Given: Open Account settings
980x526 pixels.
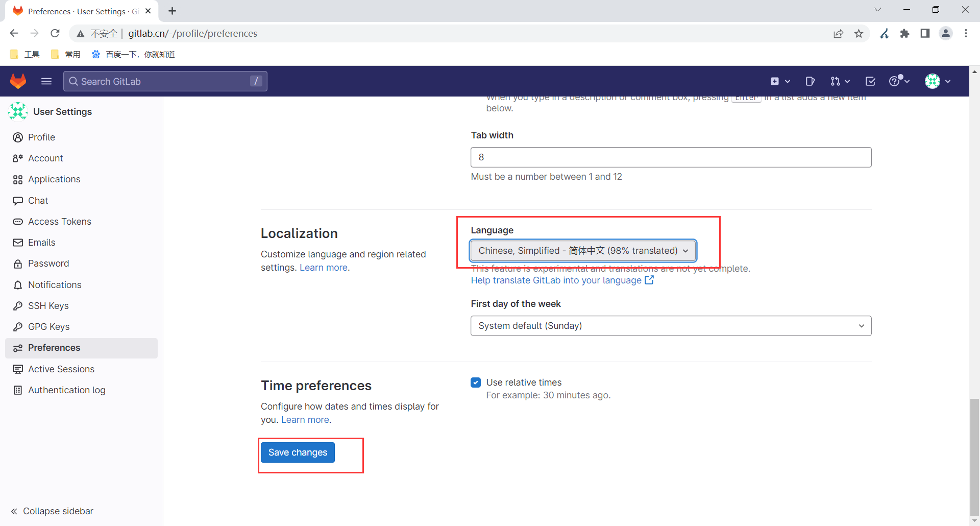Looking at the screenshot, I should point(82,158).
